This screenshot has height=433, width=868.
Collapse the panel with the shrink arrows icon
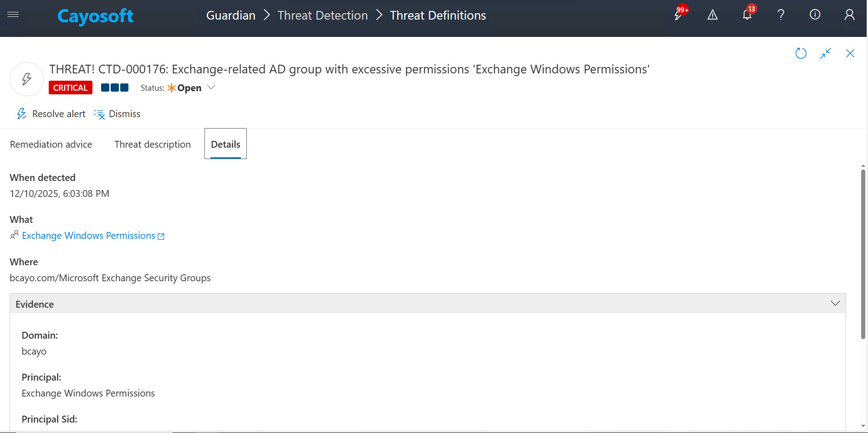click(x=825, y=53)
